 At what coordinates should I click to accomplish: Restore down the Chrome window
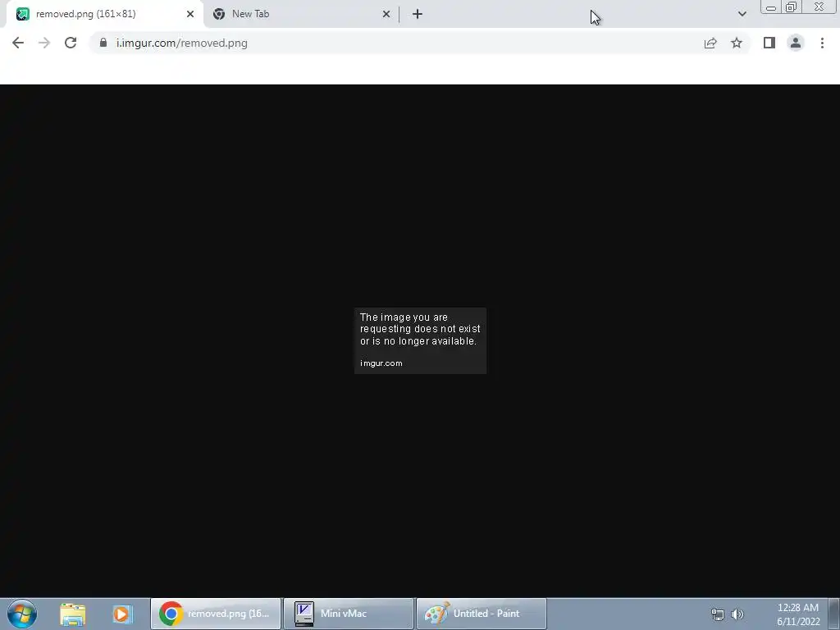pos(791,7)
